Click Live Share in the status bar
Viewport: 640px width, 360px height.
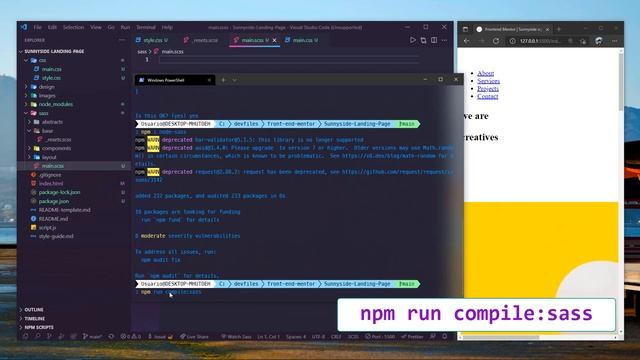194,337
